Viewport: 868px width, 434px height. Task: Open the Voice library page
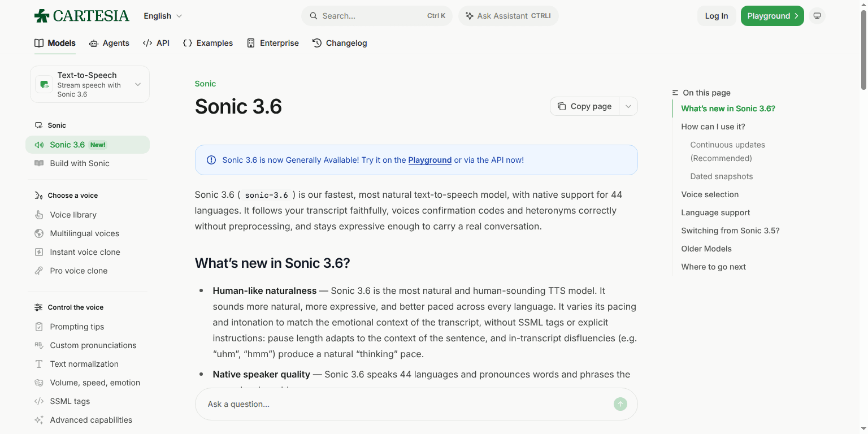click(x=88, y=215)
